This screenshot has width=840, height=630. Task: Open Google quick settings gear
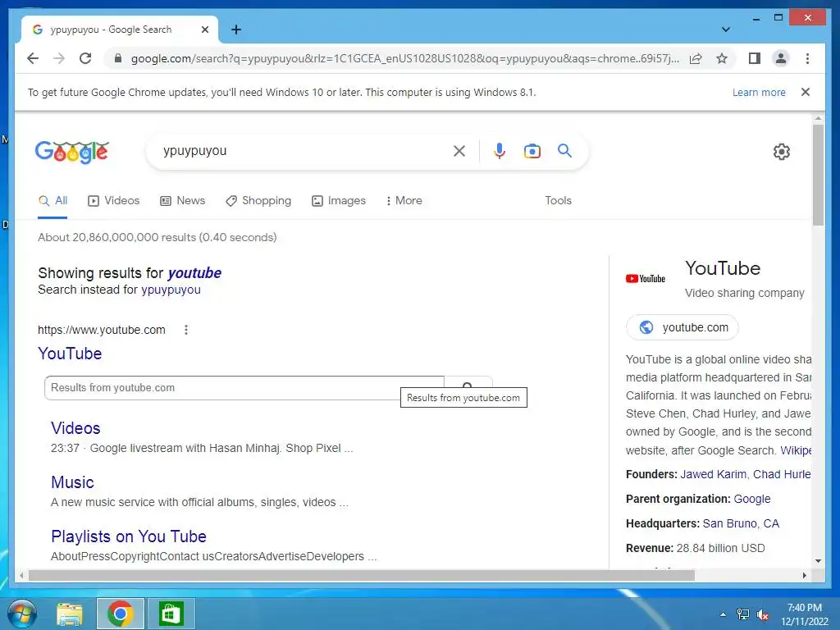[x=782, y=152]
